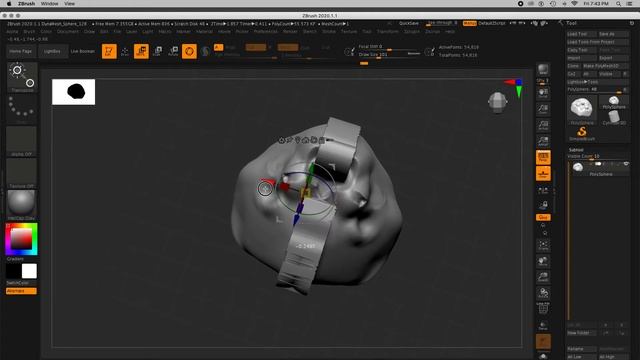Toggle the Alternate button
Screen dimensions: 640x360
21,291
